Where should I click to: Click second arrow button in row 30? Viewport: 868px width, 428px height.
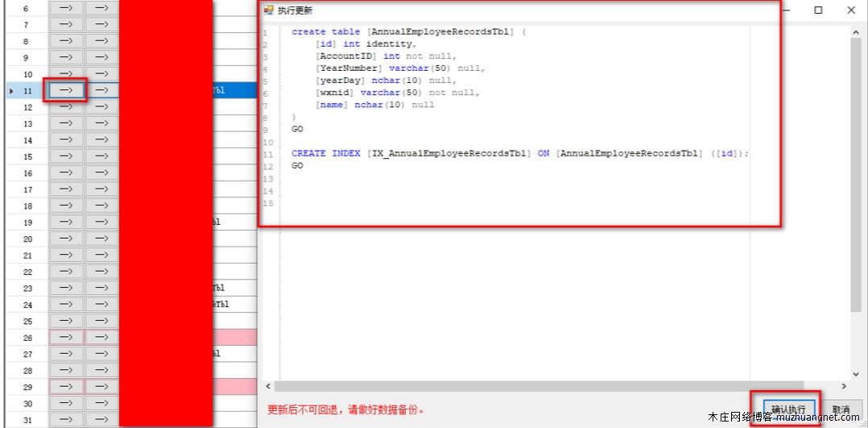coord(101,404)
